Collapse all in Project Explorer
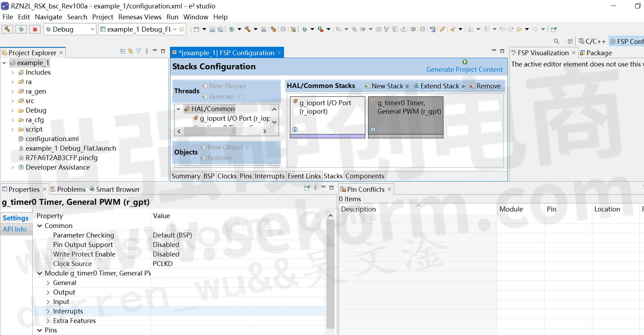The width and height of the screenshot is (644, 335). [x=122, y=51]
